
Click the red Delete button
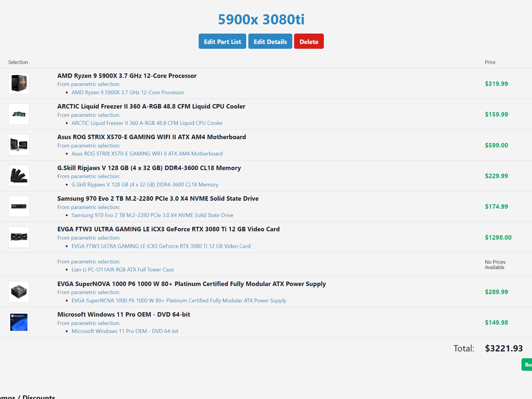click(x=309, y=41)
